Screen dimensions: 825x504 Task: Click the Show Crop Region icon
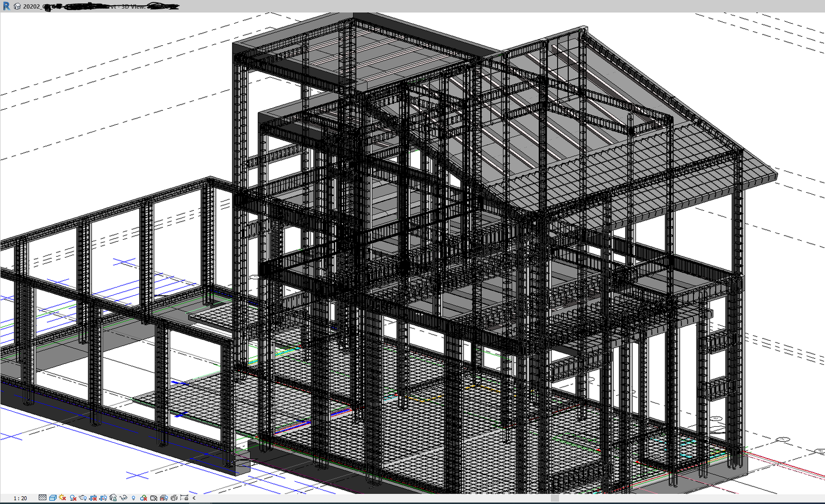(x=103, y=498)
